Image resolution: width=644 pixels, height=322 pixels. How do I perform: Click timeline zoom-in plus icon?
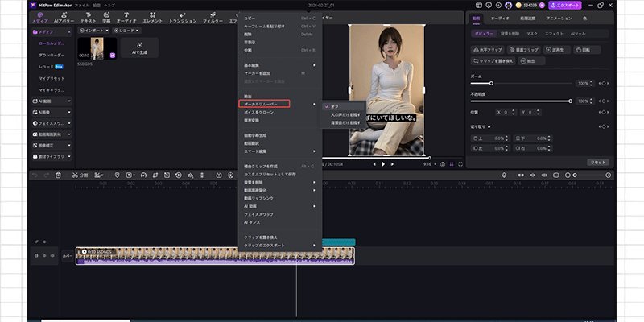[x=609, y=175]
